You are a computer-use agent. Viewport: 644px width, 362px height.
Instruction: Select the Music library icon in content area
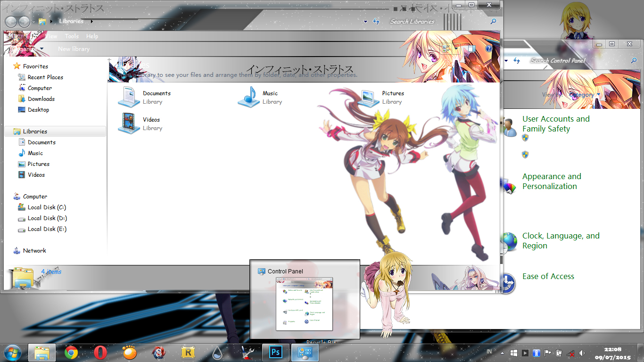pos(249,97)
